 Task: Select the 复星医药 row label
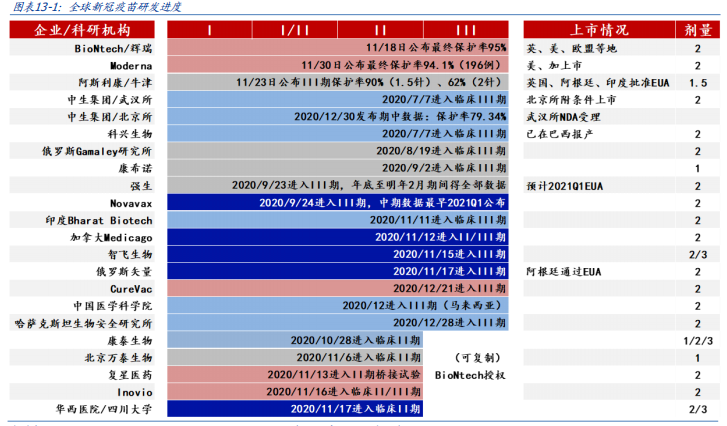click(x=130, y=375)
